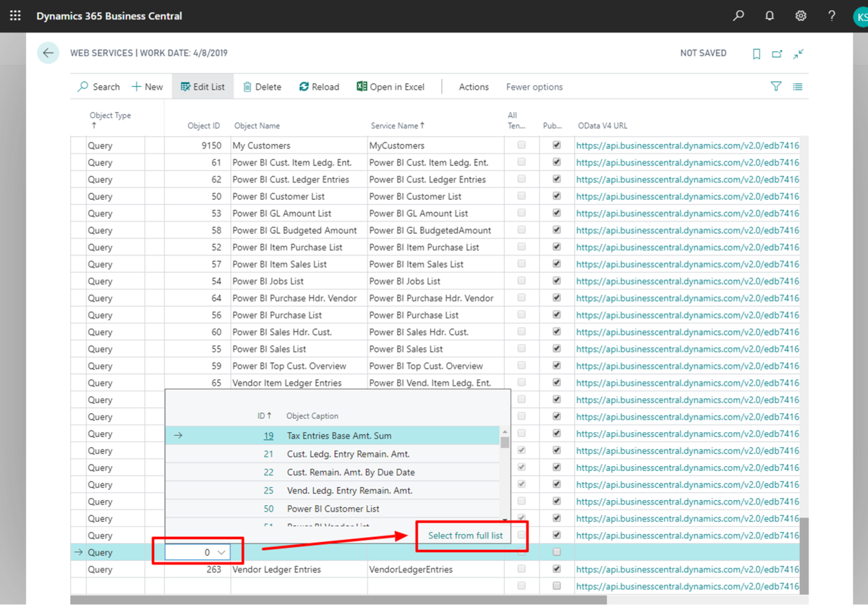Open the notifications bell
This screenshot has height=605, width=868.
coord(770,16)
